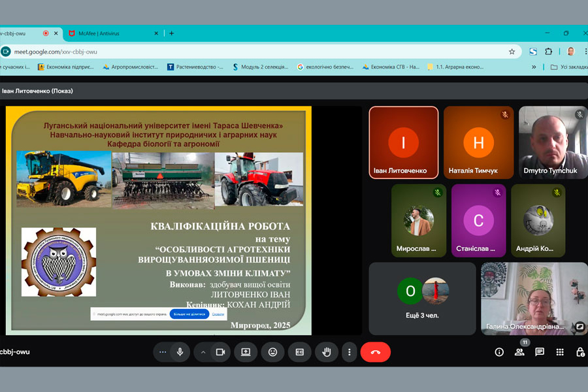The image size is (588, 392).
Task: Click the present screen icon
Action: 246,352
